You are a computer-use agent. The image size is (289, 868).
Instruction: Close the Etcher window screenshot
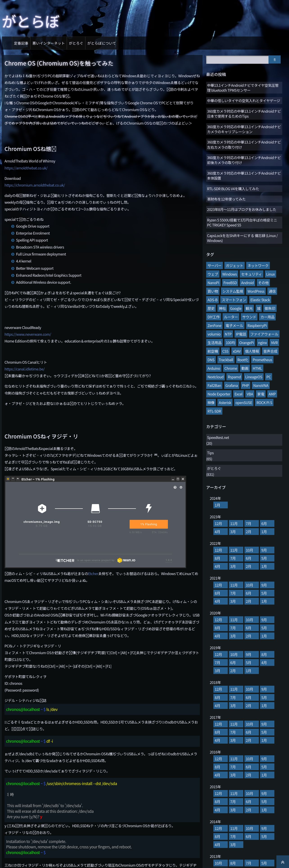pyautogui.click(x=183, y=479)
